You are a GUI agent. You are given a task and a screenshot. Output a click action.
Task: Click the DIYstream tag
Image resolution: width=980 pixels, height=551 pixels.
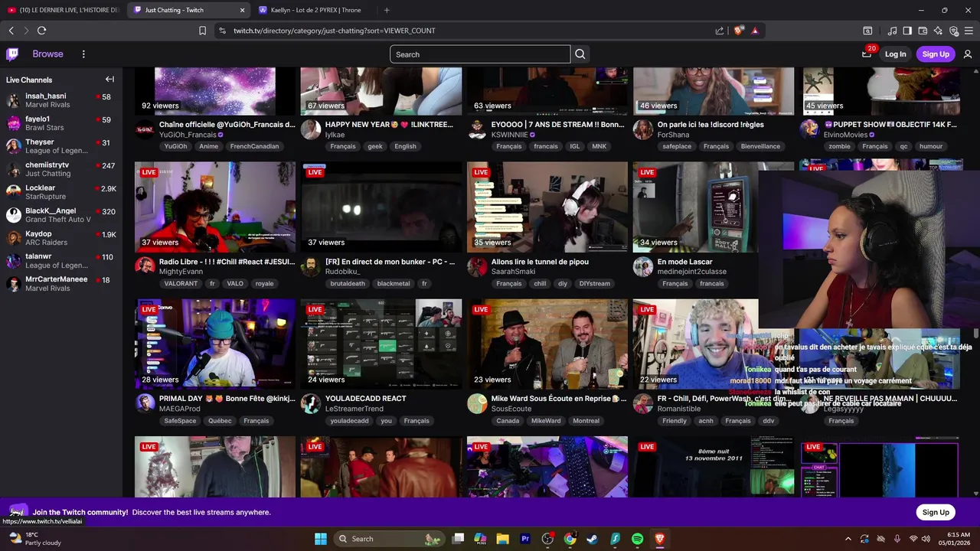pyautogui.click(x=595, y=283)
